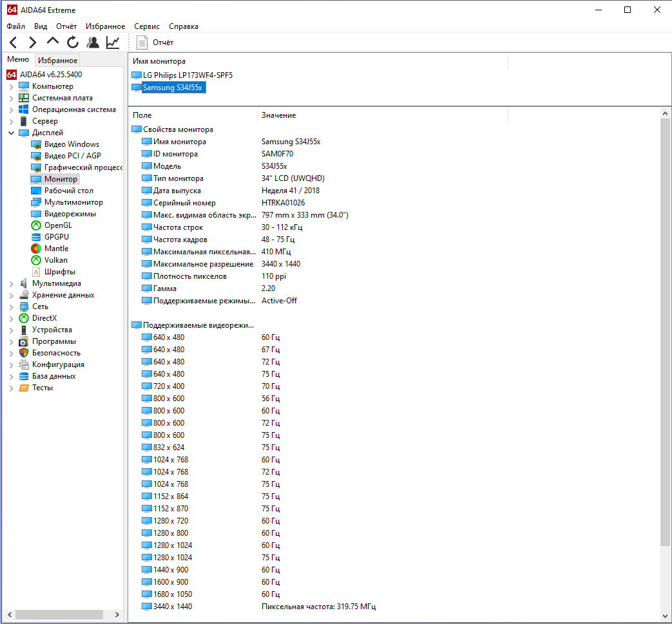Click the Refresh toolbar icon
Screen dimensions: 672x624
click(x=73, y=43)
